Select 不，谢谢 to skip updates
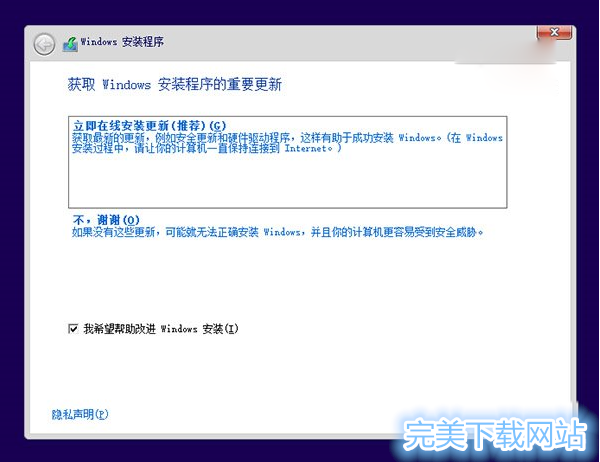600x462 pixels. [106, 220]
